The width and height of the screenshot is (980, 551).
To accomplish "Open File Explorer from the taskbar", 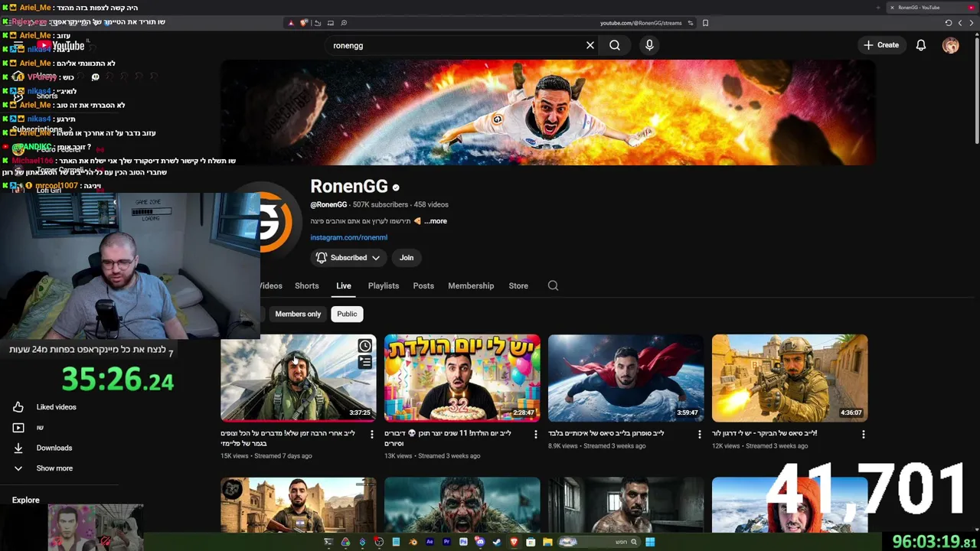I will [547, 542].
